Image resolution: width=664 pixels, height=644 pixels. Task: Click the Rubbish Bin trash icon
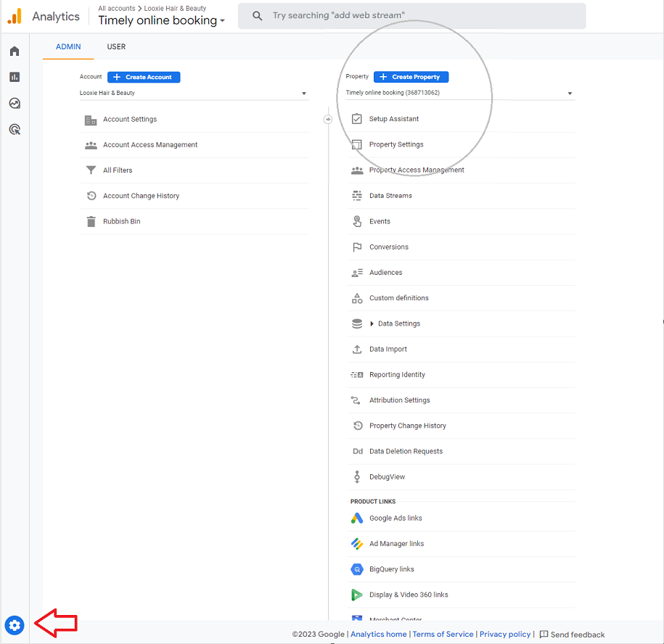click(91, 221)
